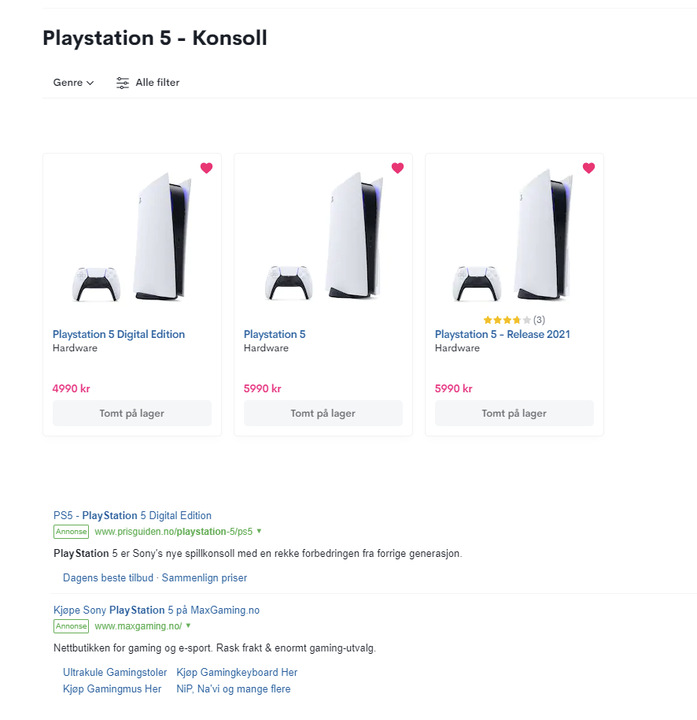Click Tomt på lager under Release 2021
Screen dimensions: 697x720
point(514,413)
